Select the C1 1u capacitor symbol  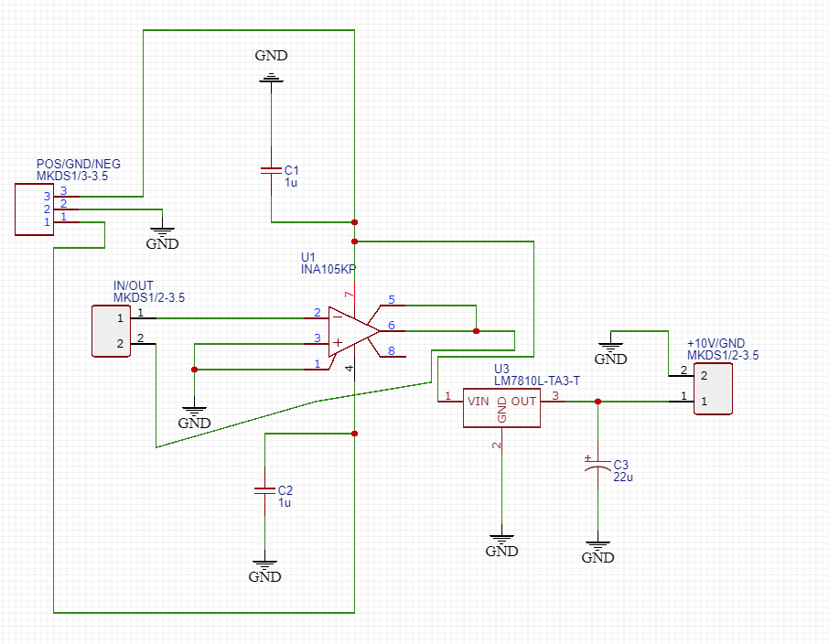click(272, 171)
